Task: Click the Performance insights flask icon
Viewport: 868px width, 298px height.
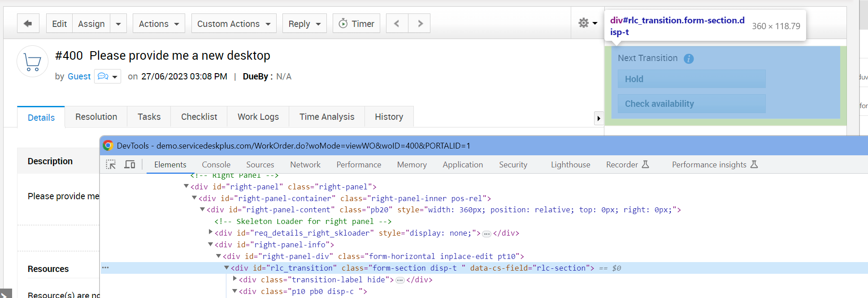Action: click(x=754, y=164)
